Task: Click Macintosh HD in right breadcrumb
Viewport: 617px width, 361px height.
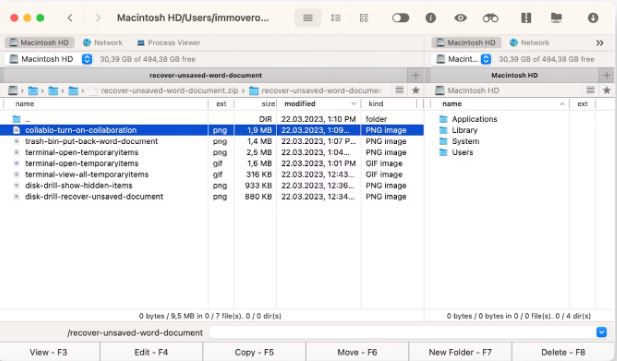Action: click(x=467, y=91)
